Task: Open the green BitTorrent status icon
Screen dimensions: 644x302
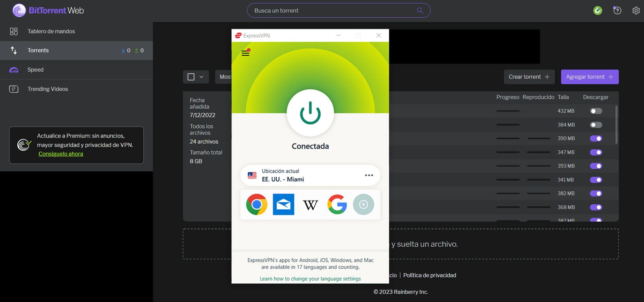Action: point(597,11)
